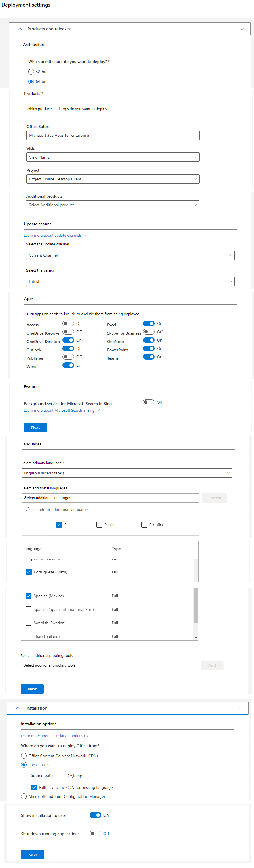This screenshot has height=868, width=254.
Task: Collapse the Installation section chevron
Action: [x=18, y=708]
